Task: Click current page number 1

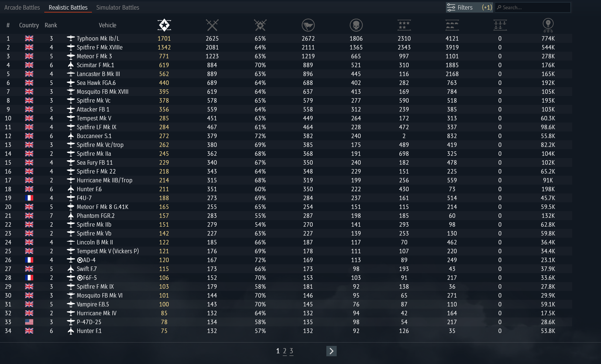Action: click(278, 351)
